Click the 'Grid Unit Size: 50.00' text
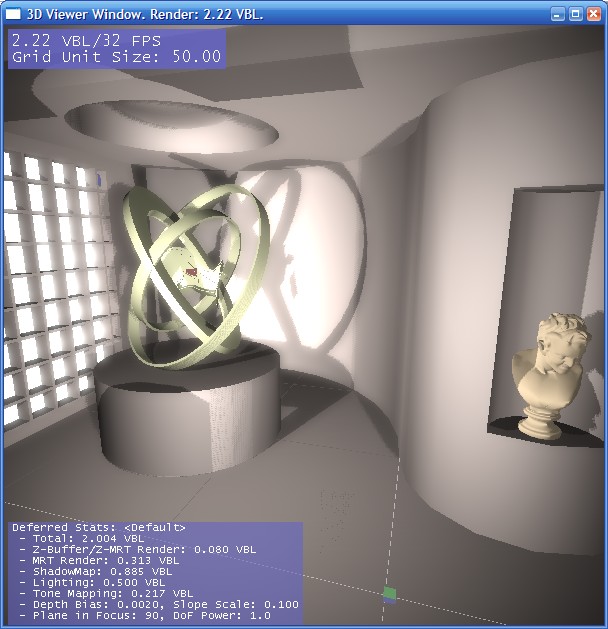 116,57
